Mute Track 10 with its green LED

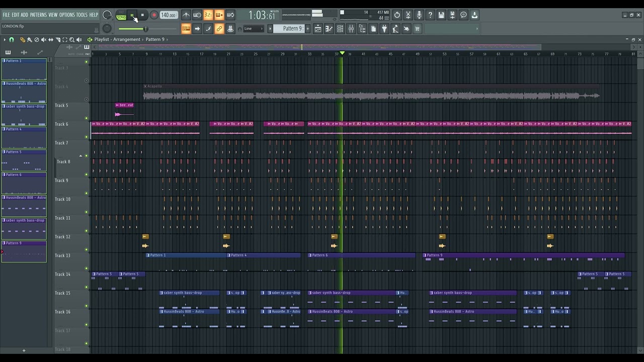(86, 212)
